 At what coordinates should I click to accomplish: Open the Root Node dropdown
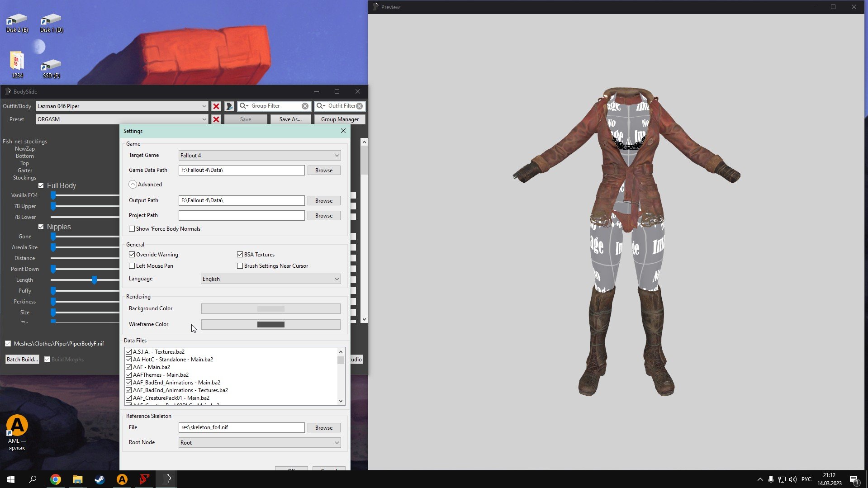tap(259, 443)
